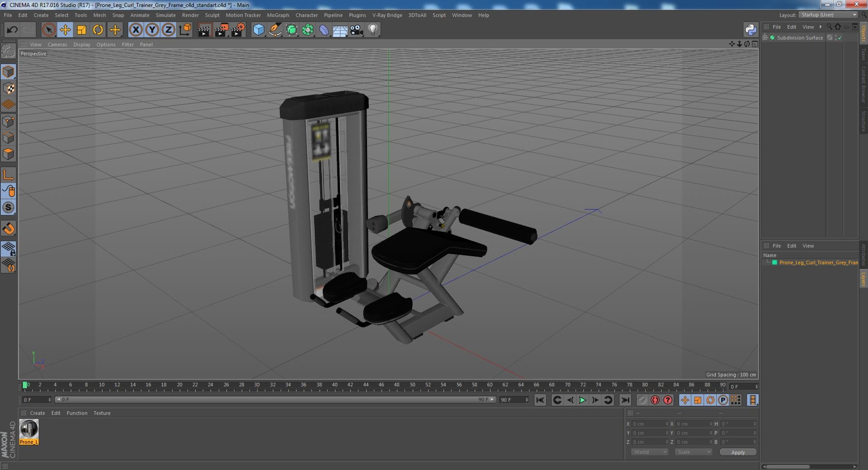The width and height of the screenshot is (868, 470).
Task: Open the Scale mode dropdown
Action: pos(693,452)
